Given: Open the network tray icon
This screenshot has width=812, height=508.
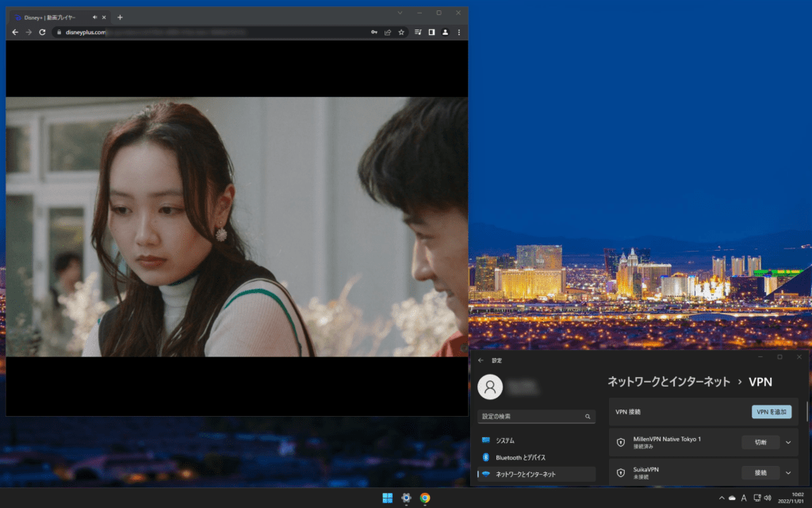Looking at the screenshot, I should coord(756,498).
